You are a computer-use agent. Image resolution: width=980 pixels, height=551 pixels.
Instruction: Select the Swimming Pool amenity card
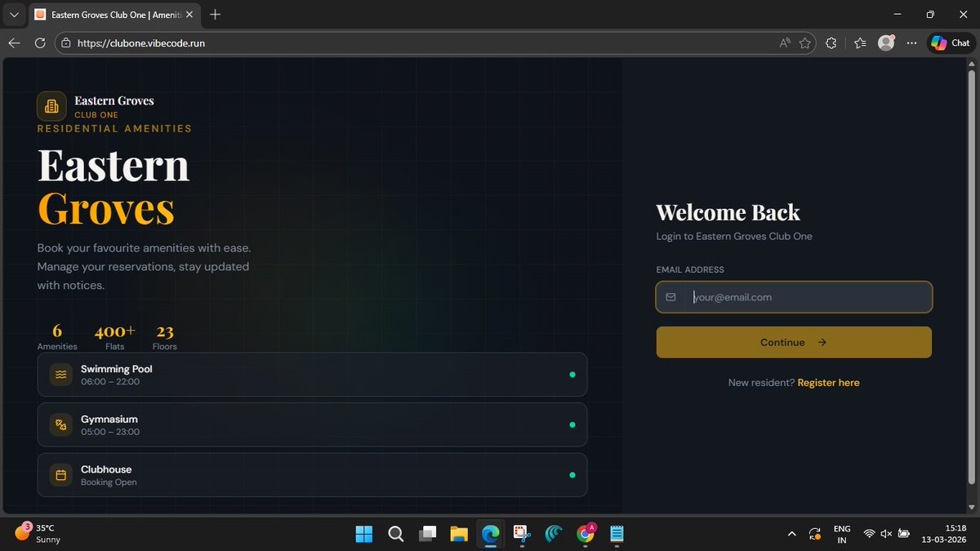tap(312, 375)
